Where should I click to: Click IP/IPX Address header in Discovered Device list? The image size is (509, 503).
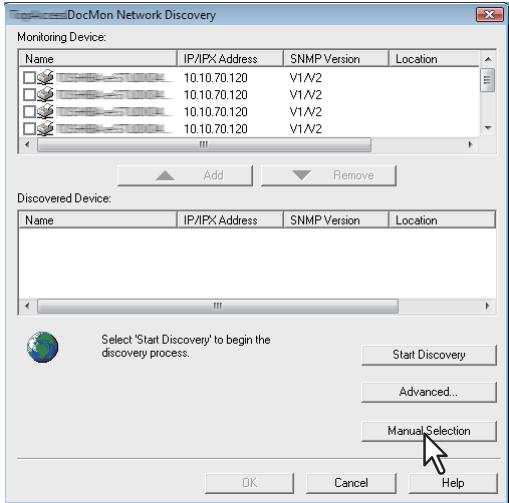click(230, 220)
